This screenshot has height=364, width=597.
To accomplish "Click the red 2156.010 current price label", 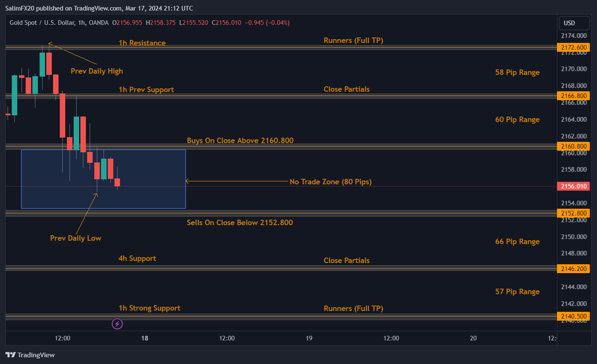I will click(x=573, y=186).
